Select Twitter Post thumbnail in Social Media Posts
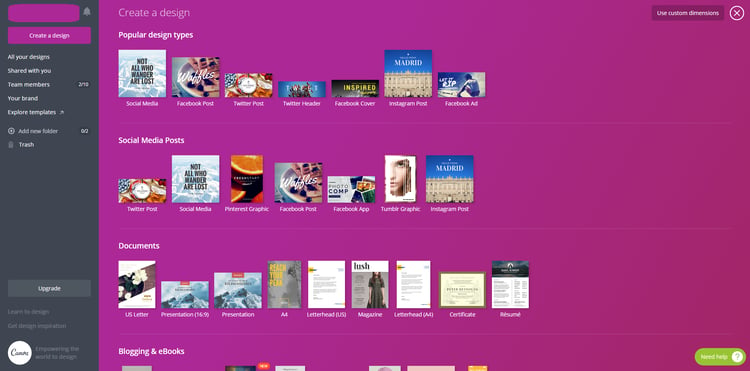Viewport: 750px width, 371px height. click(x=142, y=191)
